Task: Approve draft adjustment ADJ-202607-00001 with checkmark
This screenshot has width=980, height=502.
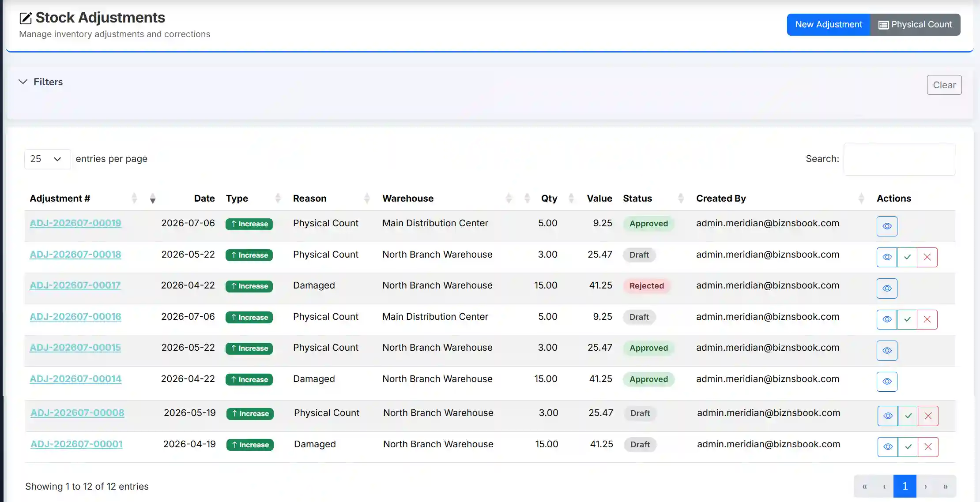Action: click(908, 447)
